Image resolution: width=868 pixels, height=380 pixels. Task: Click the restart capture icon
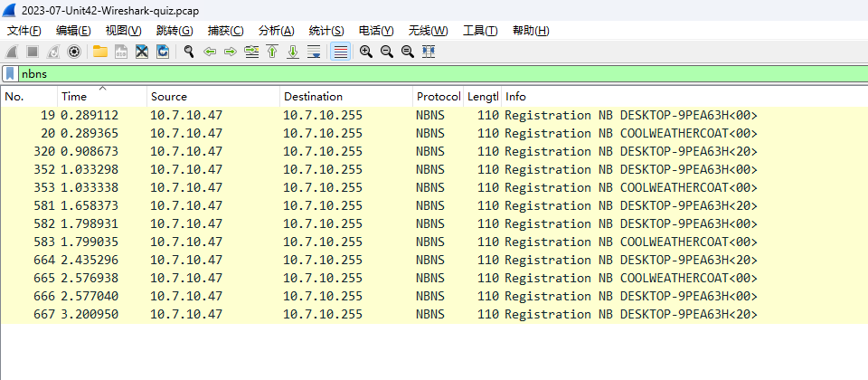53,52
